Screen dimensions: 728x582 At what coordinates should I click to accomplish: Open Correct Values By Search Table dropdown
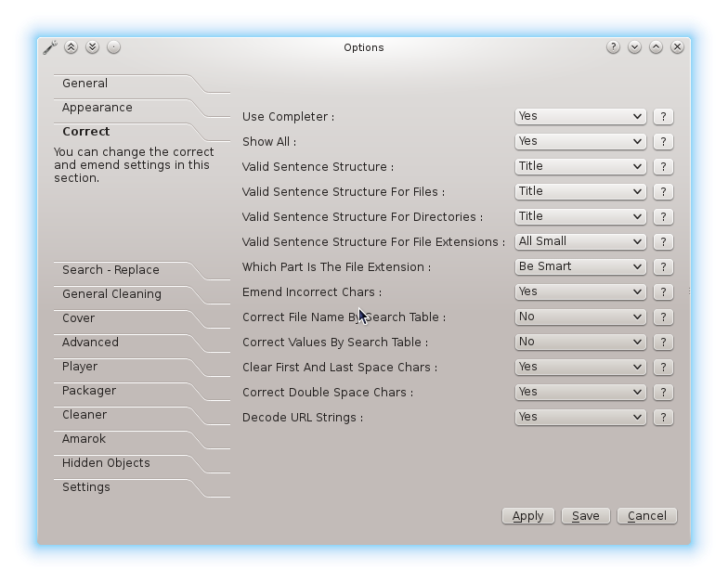point(580,342)
